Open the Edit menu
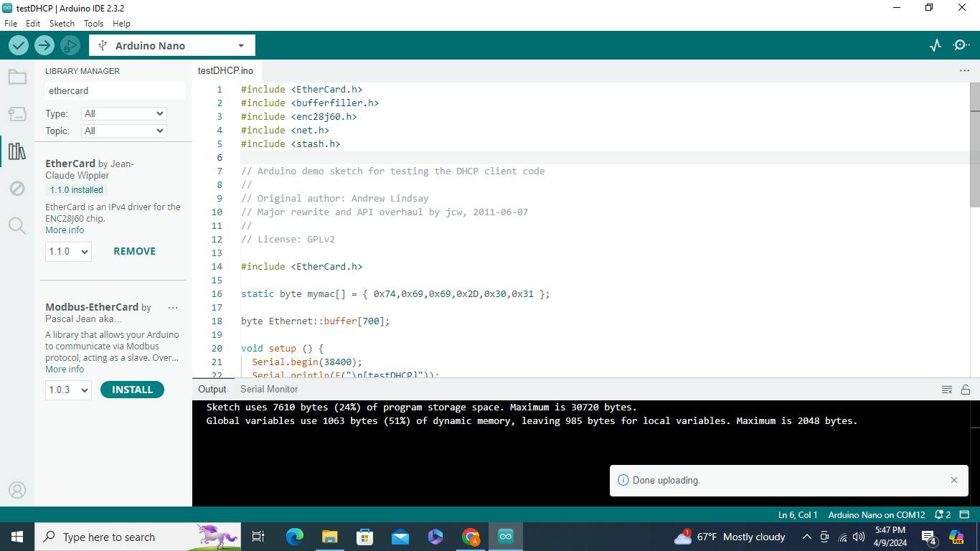The height and width of the screenshot is (551, 980). pos(33,23)
